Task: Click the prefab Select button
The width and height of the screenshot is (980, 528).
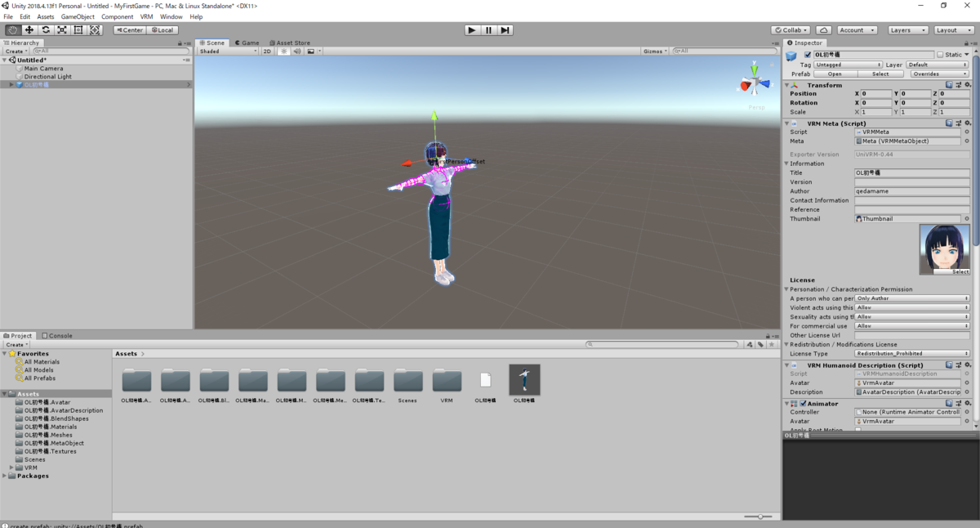Action: click(880, 74)
